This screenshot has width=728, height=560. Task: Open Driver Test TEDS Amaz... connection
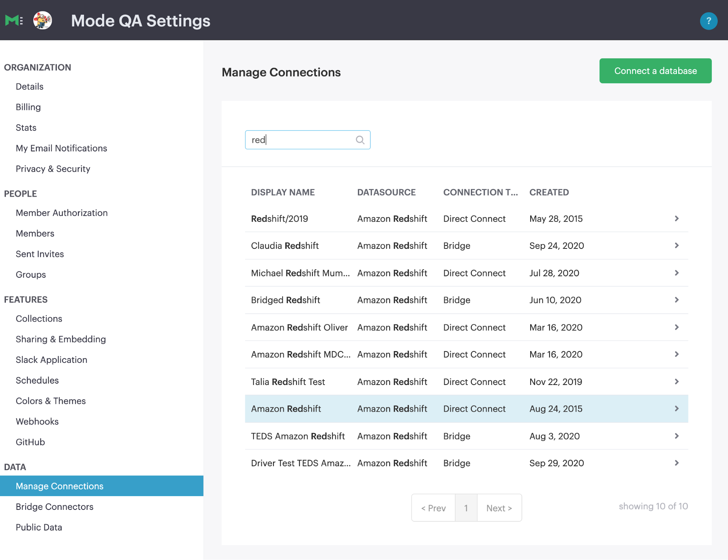tap(467, 463)
